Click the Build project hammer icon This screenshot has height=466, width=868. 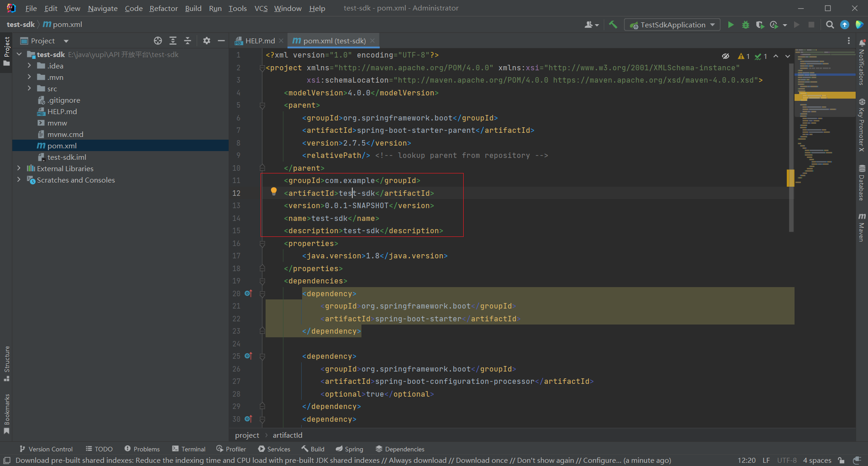[x=613, y=25]
